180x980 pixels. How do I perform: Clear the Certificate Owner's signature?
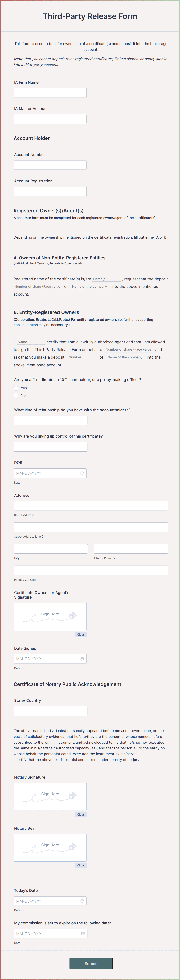coord(80,634)
